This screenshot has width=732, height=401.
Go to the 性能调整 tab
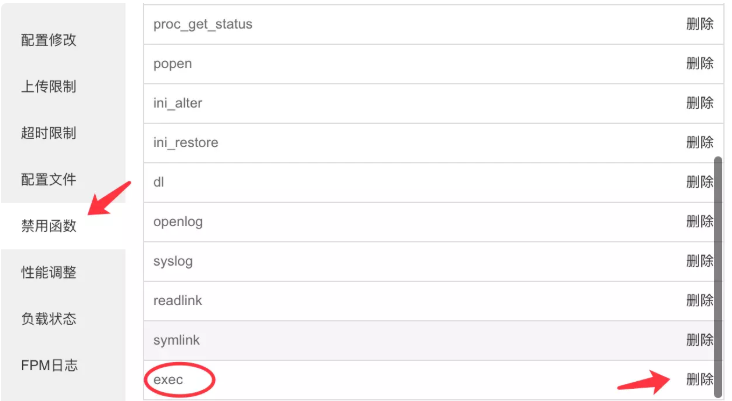click(49, 272)
